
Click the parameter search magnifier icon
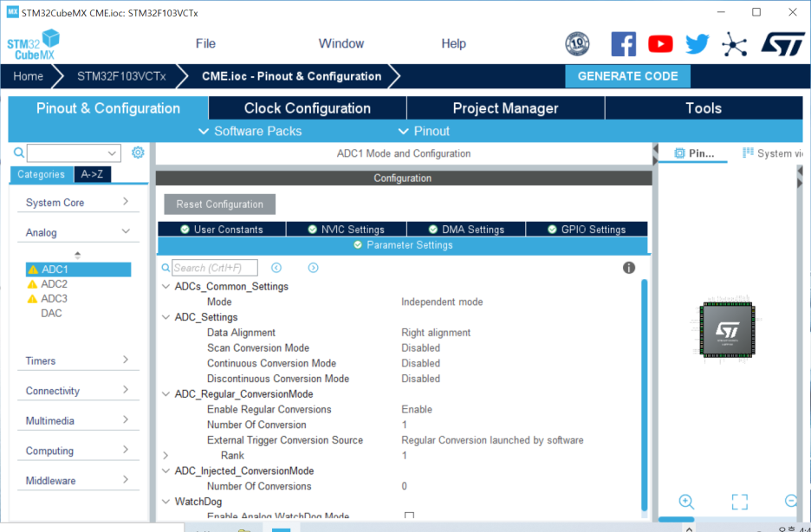(x=165, y=268)
